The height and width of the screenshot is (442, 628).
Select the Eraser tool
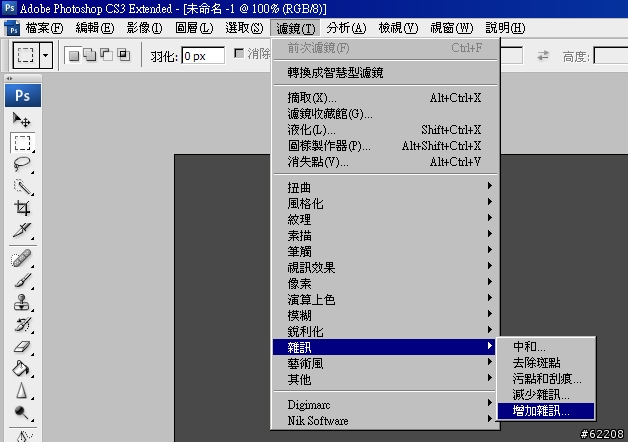click(22, 347)
